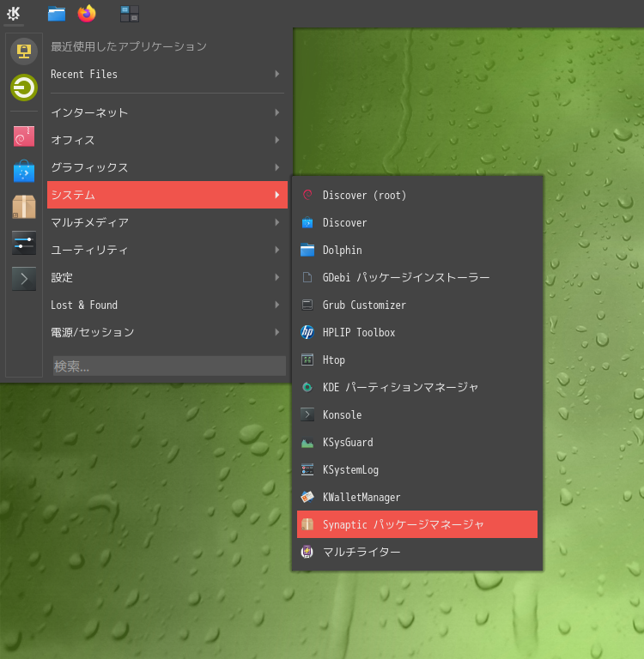Screen dimensions: 644x659
Task: Open the KDE application launcher icon
Action: [x=14, y=14]
